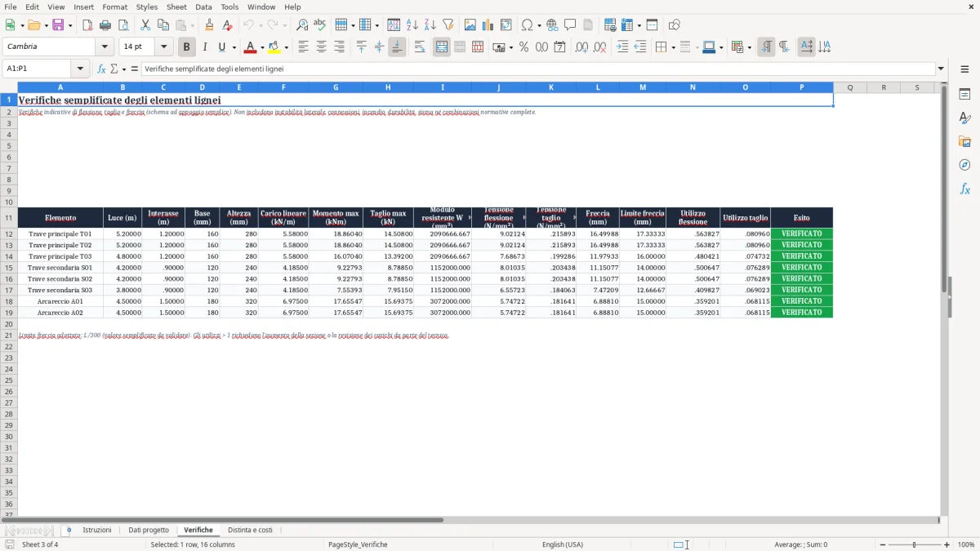Adjust the zoom slider in status bar

tap(914, 544)
